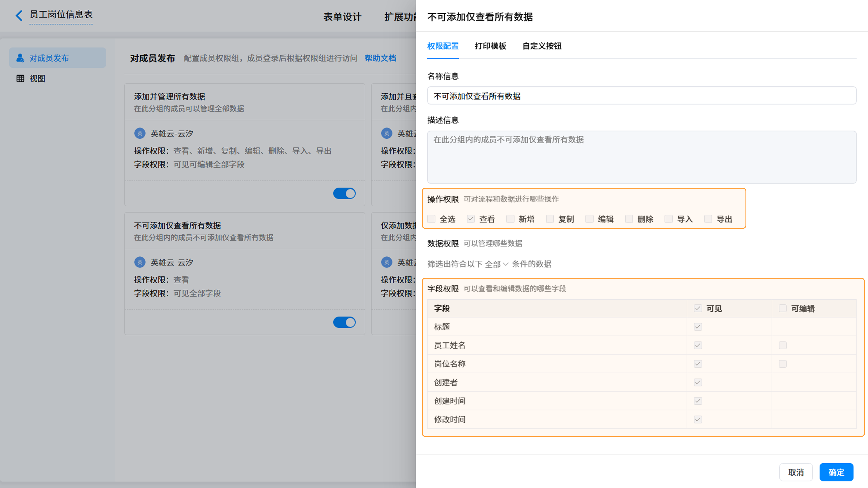Check the 全选 operation permission box
Screen dimensions: 868x488
coord(431,219)
